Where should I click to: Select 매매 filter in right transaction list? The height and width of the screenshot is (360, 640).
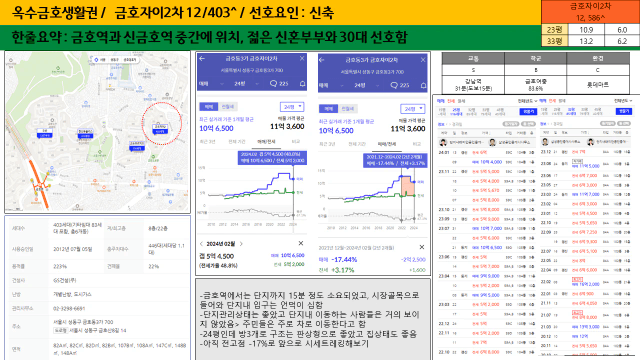542,100
